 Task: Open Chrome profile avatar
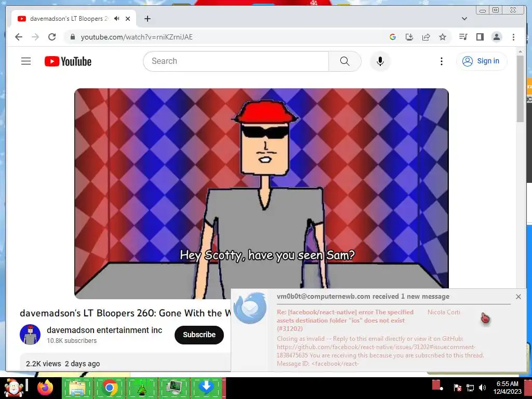coord(496,37)
